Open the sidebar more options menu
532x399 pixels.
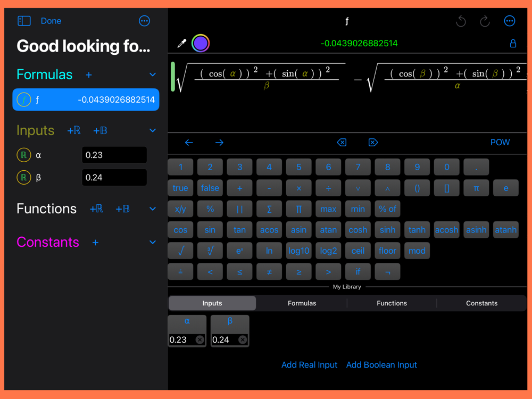click(x=145, y=21)
